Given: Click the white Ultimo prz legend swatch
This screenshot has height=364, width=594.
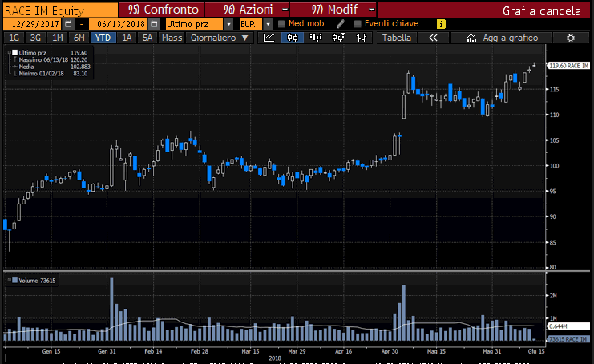Looking at the screenshot, I should 14,53.
